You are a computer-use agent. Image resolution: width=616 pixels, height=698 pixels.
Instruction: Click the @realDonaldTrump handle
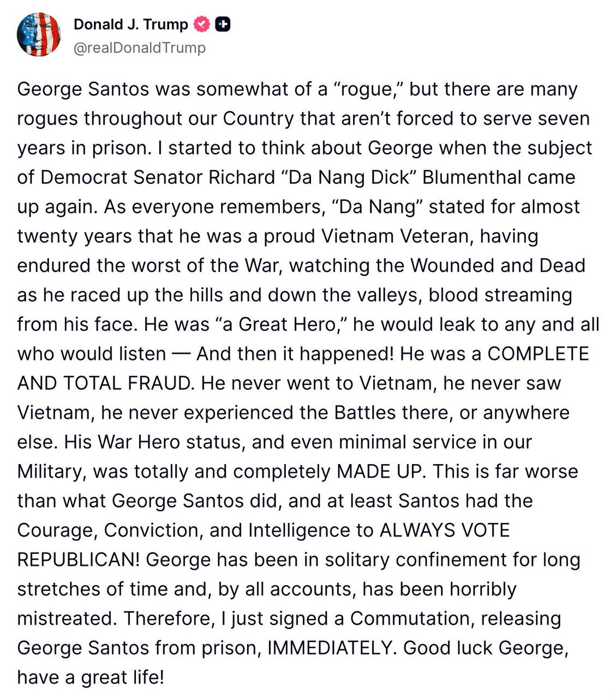tap(139, 48)
